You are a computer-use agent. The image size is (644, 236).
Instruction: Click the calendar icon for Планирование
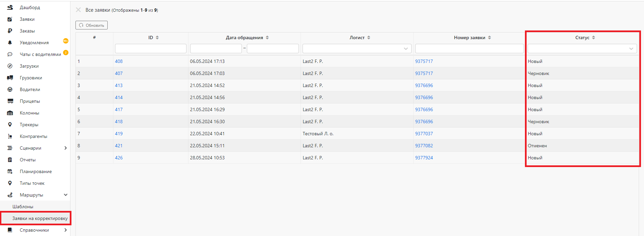tap(10, 171)
